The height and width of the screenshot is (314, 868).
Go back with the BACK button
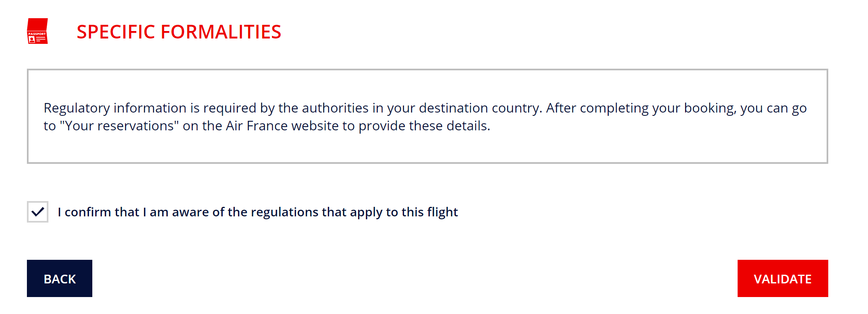click(x=60, y=278)
